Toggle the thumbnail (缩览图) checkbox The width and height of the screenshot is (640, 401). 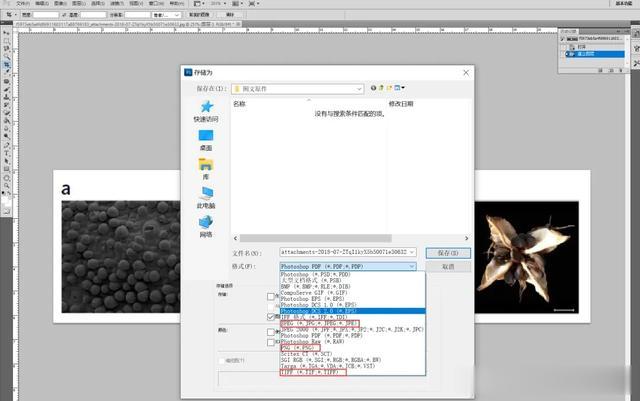pos(222,361)
